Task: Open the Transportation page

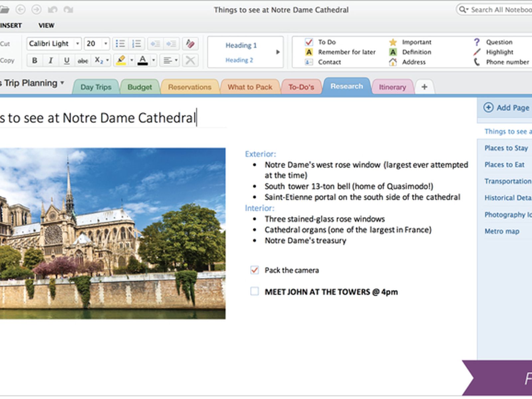Action: click(x=508, y=181)
